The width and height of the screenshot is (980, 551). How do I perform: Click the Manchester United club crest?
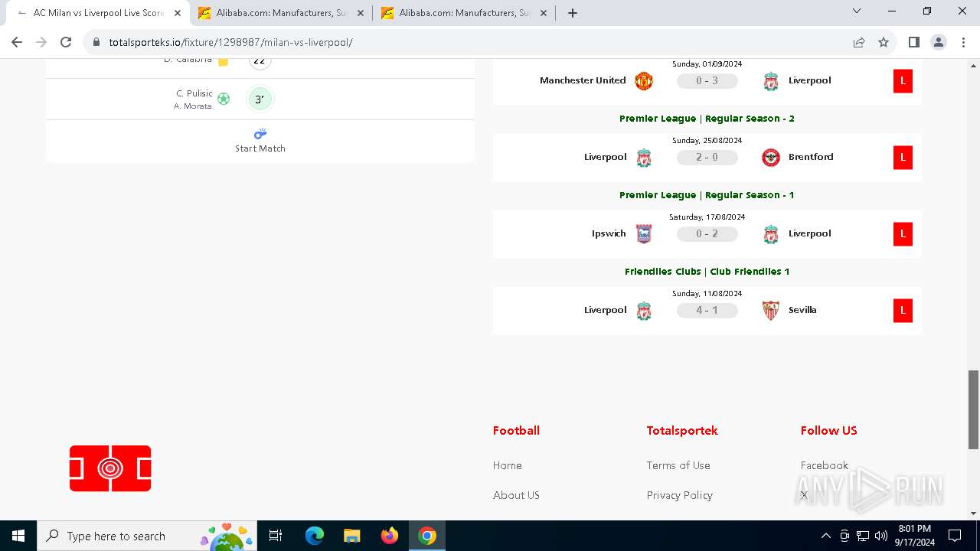[644, 80]
